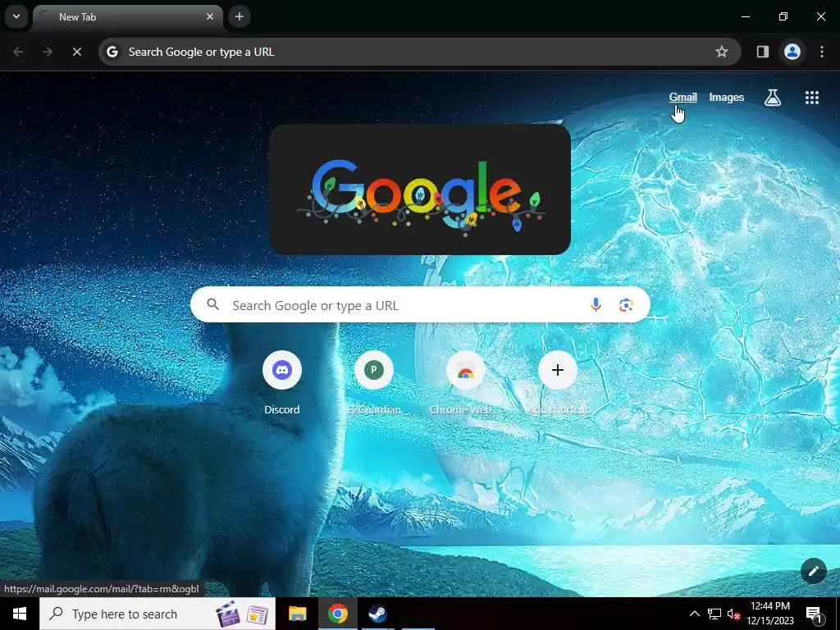Viewport: 840px width, 630px height.
Task: Close the New Tab tab
Action: click(210, 16)
